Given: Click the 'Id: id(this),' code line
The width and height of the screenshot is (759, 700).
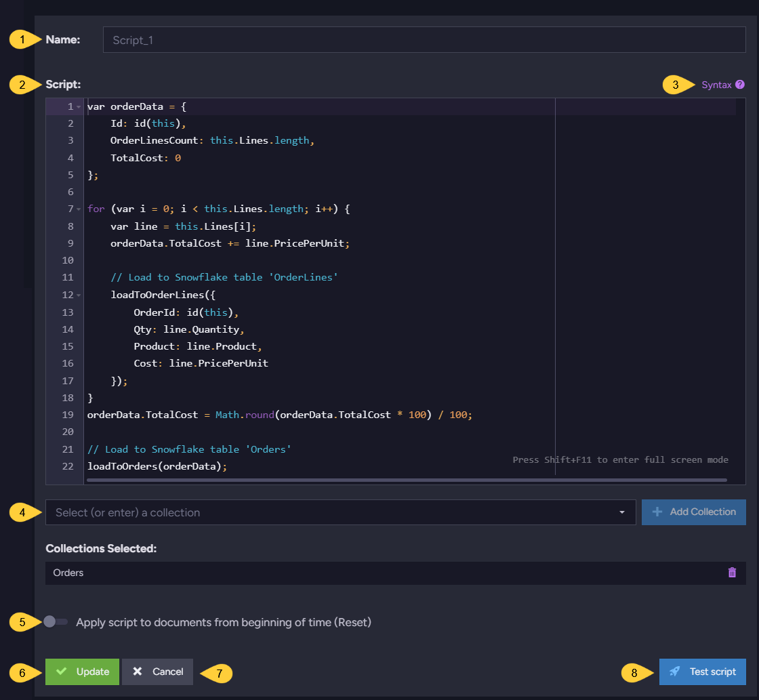Looking at the screenshot, I should coord(148,123).
